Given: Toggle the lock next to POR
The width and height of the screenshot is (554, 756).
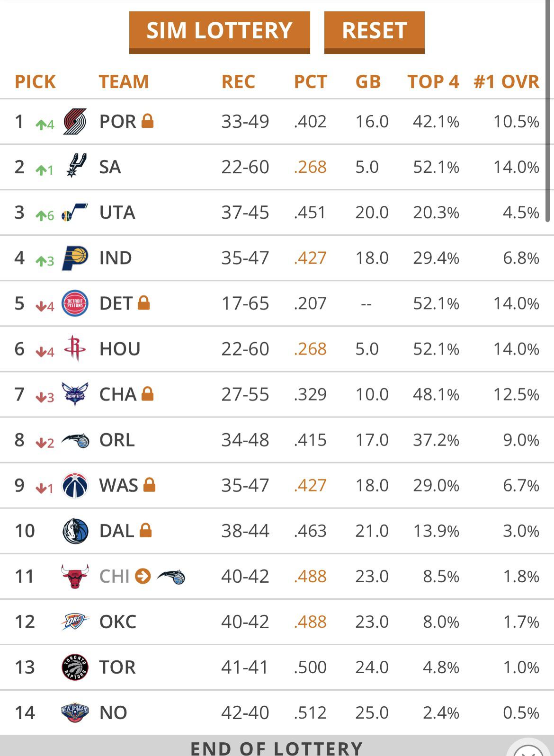Looking at the screenshot, I should click(148, 121).
